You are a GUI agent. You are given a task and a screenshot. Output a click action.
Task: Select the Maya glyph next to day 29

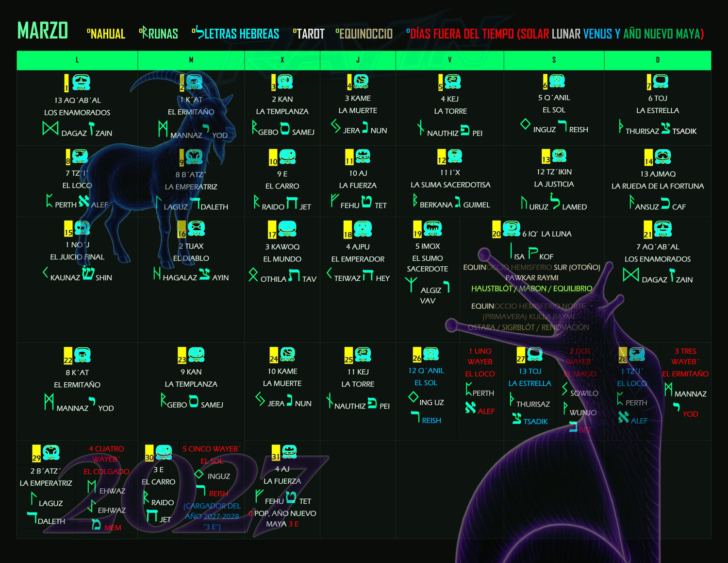pos(50,452)
